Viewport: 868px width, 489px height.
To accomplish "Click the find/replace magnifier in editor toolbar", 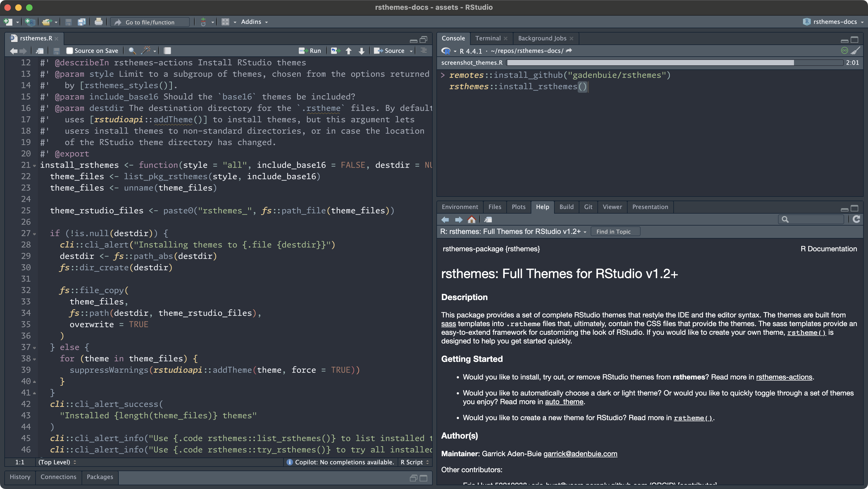I will [132, 50].
